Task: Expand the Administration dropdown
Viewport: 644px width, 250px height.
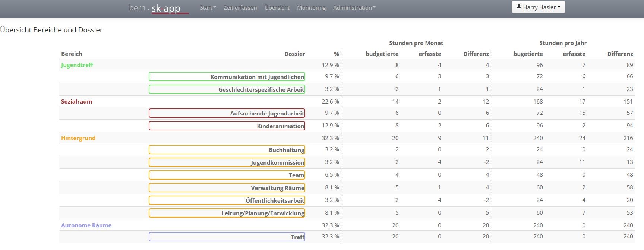Action: tap(354, 8)
